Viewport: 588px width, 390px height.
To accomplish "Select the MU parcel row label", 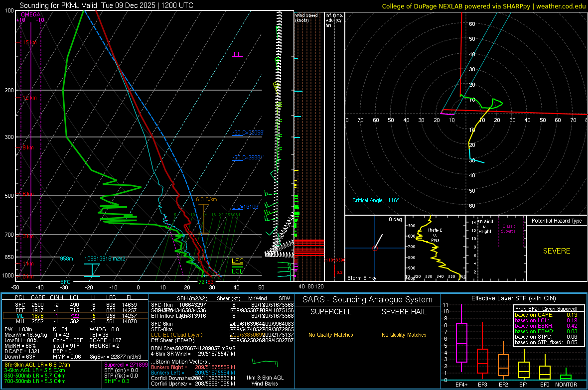I will tap(20, 321).
